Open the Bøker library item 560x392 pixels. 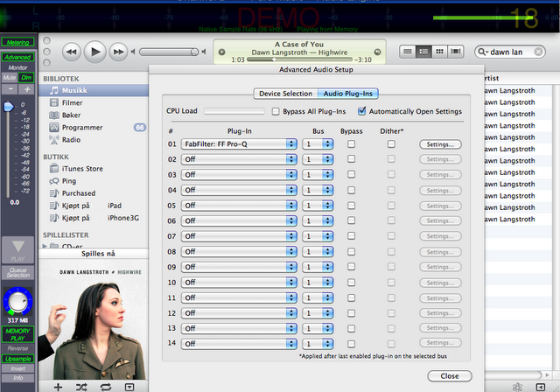pos(71,115)
